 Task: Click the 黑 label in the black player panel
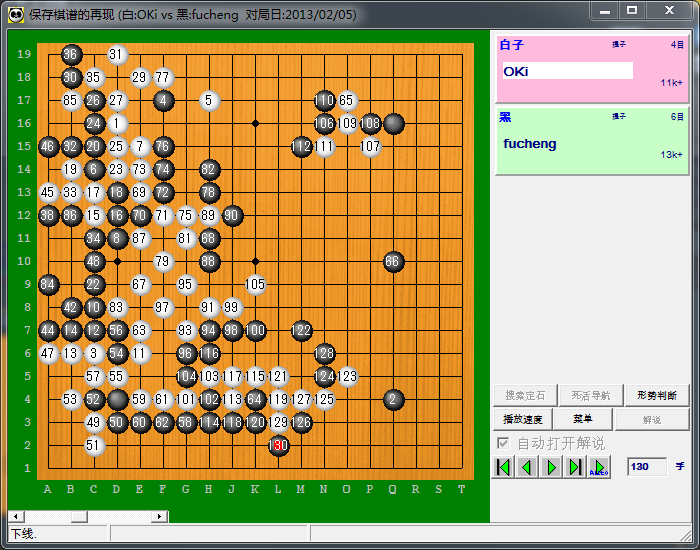click(x=505, y=117)
